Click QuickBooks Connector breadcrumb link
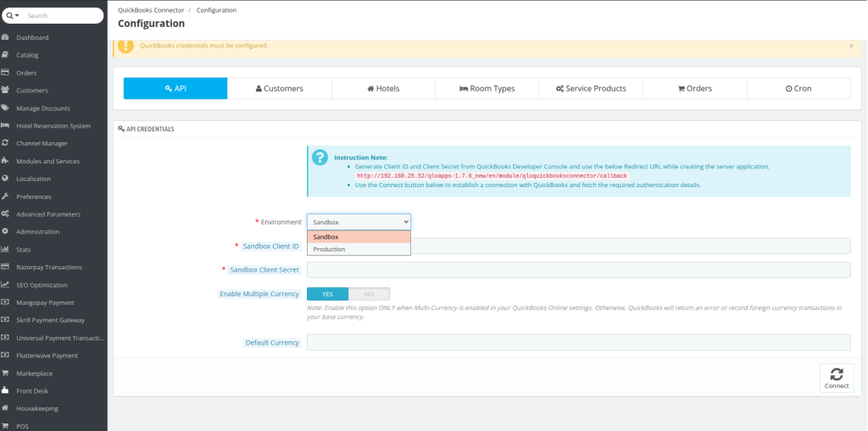 point(151,10)
